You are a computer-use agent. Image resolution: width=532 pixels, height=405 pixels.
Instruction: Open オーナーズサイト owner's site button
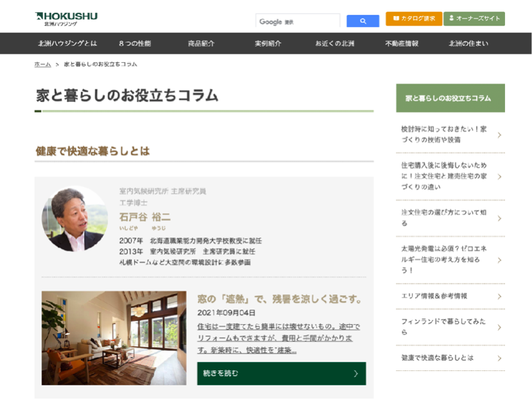click(474, 19)
